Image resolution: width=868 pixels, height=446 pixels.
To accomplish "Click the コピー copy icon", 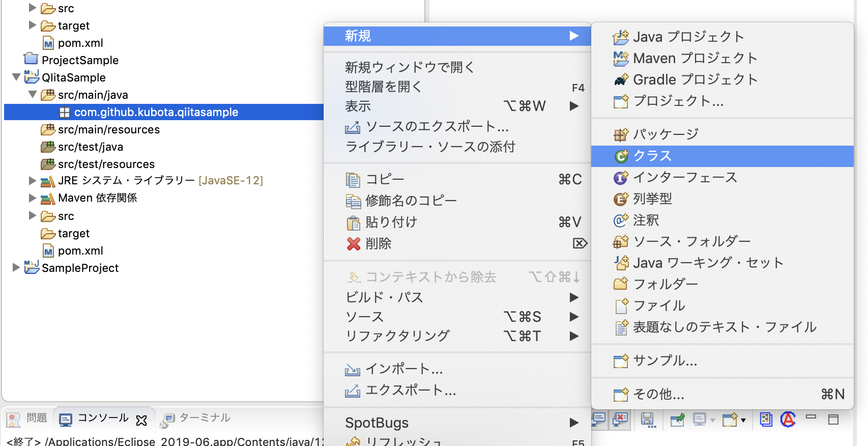I will pyautogui.click(x=353, y=180).
